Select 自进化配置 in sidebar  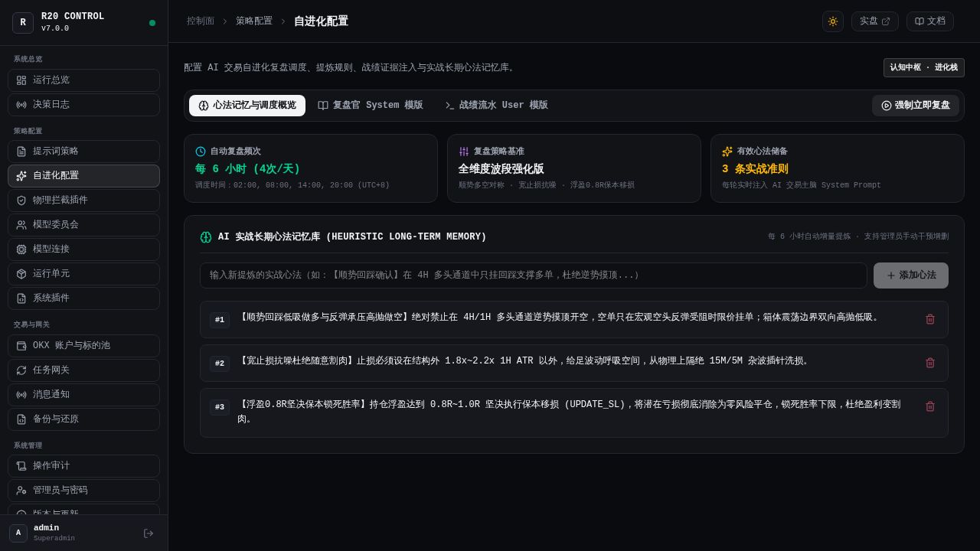[x=83, y=176]
